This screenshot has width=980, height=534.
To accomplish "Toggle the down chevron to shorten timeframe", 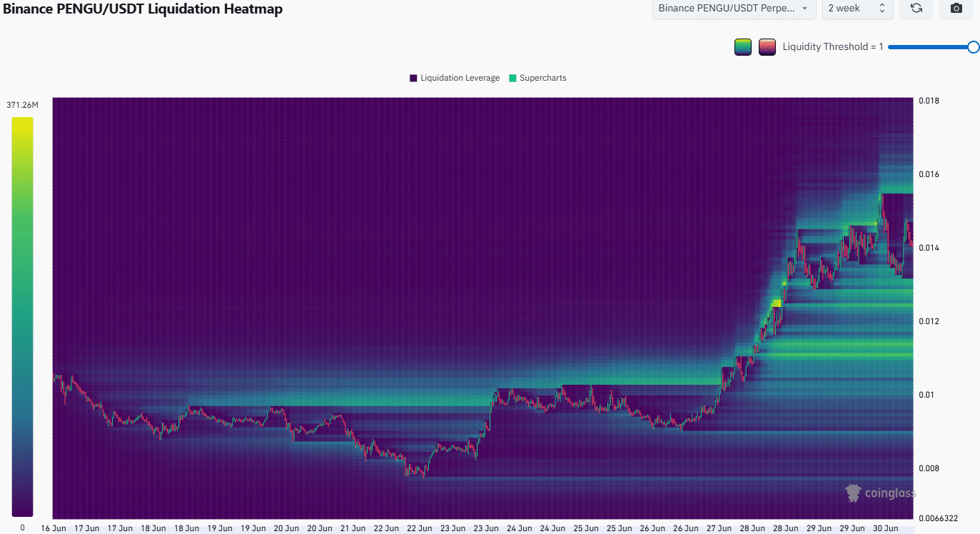I will pos(883,12).
